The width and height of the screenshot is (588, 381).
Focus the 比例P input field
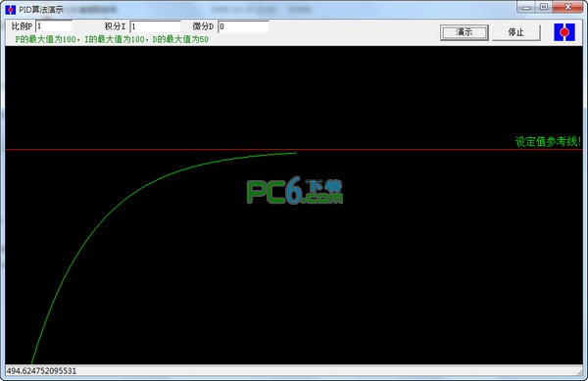[54, 26]
